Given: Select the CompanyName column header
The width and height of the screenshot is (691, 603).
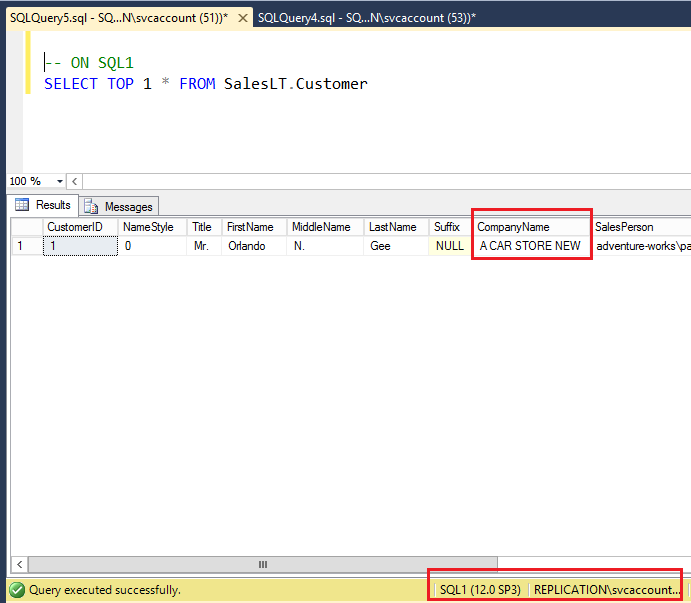Looking at the screenshot, I should [x=530, y=227].
